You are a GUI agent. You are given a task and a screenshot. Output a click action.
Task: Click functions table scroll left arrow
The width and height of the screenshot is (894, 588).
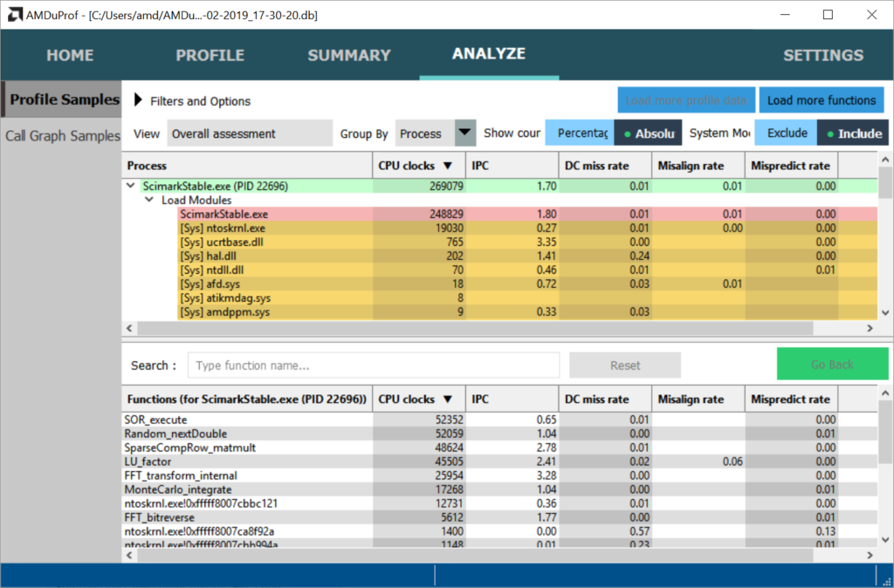tap(129, 555)
